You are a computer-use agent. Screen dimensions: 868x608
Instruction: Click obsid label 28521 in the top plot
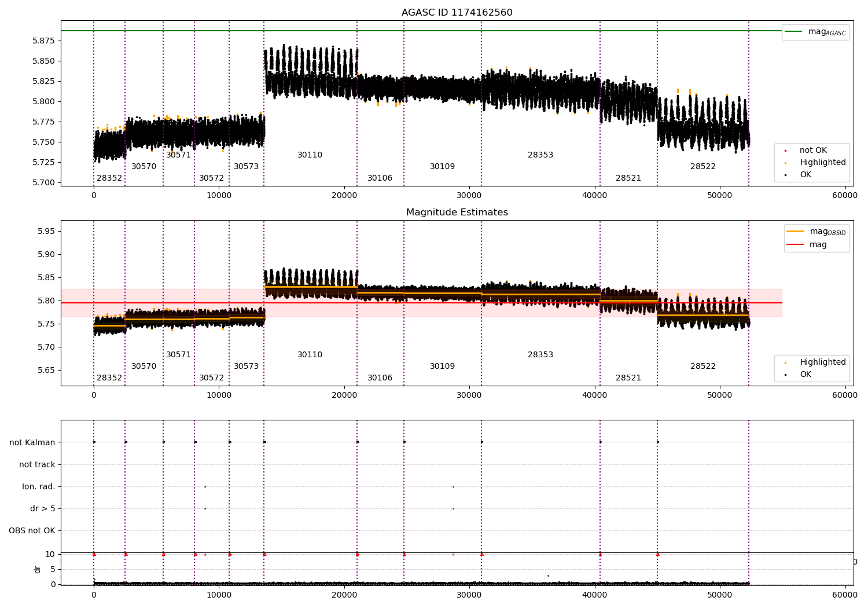(x=628, y=178)
